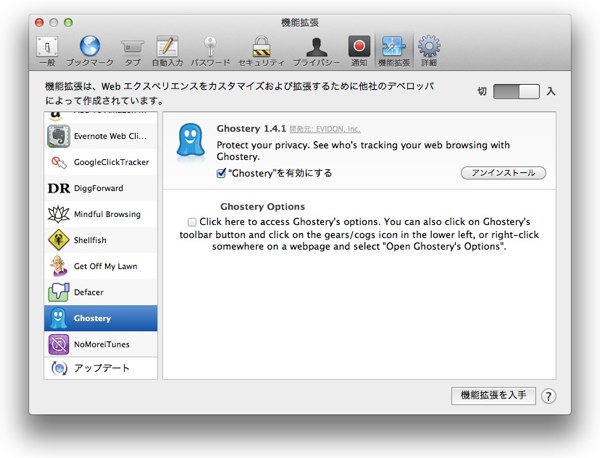Click the Ghostery 1.4.1 title text
This screenshot has height=458, width=600.
click(x=251, y=129)
